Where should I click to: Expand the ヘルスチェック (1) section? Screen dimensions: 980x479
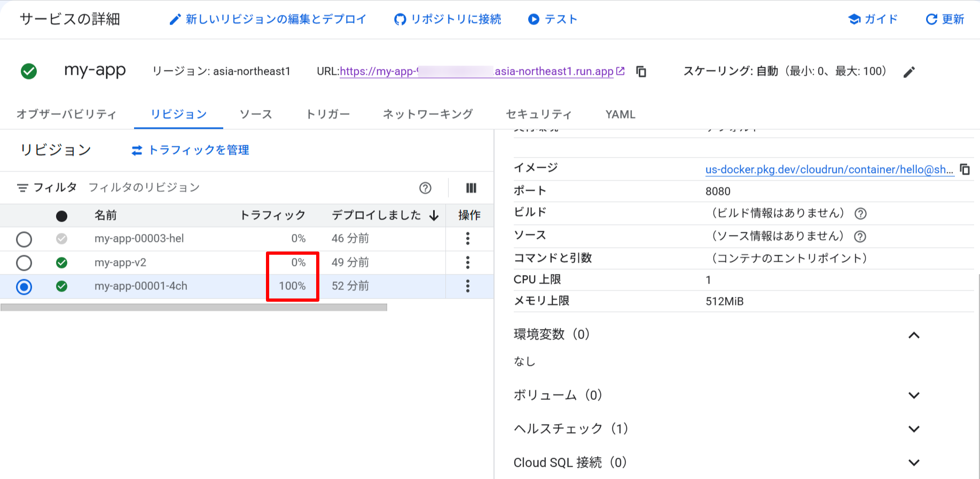pyautogui.click(x=914, y=429)
